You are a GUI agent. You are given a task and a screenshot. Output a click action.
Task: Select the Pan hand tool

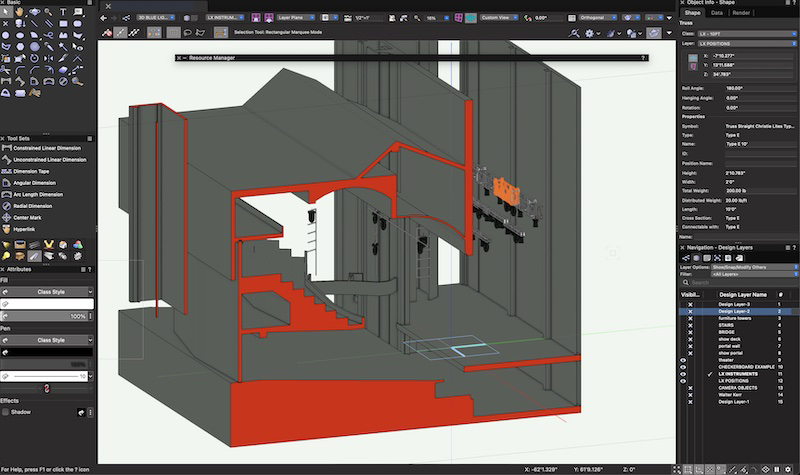pyautogui.click(x=19, y=11)
